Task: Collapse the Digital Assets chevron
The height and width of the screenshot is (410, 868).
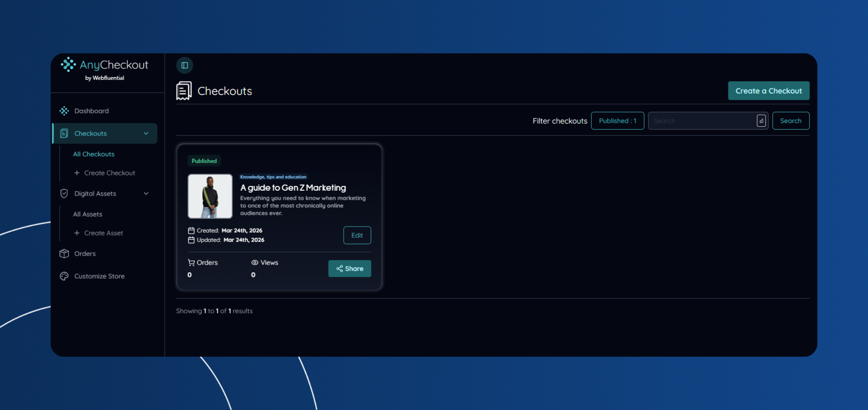Action: (x=146, y=193)
